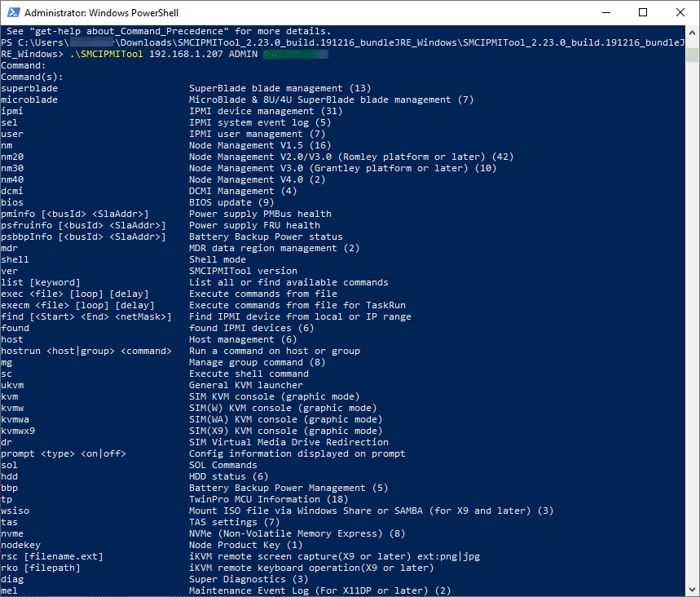Screen dimensions: 700x597
Task: Click the 'superblade' command text
Action: point(29,88)
